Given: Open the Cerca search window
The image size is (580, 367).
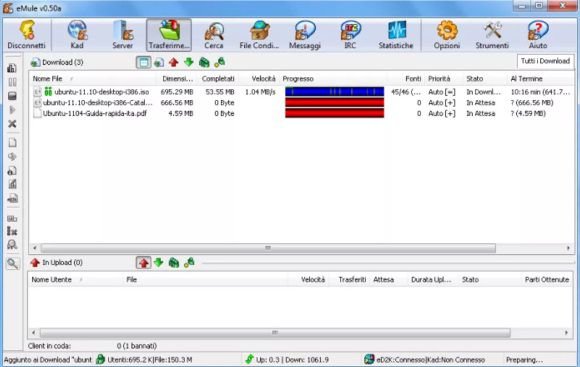Looking at the screenshot, I should coord(214,35).
